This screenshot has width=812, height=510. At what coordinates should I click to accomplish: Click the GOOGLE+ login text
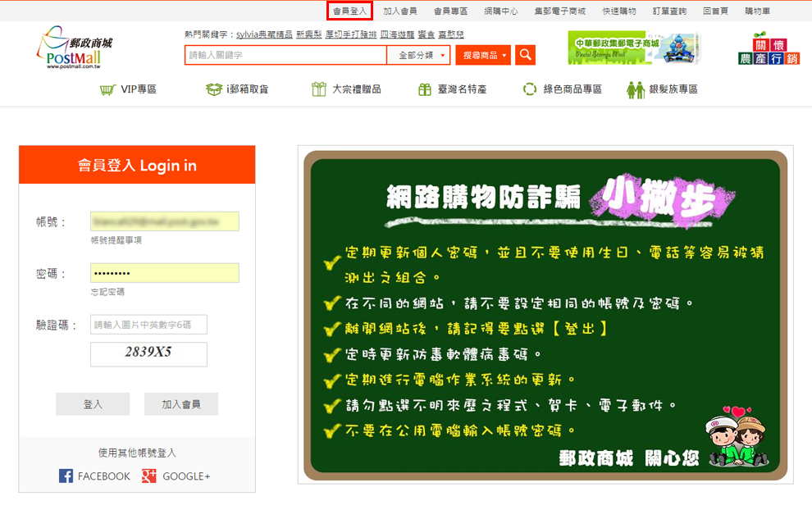click(186, 476)
